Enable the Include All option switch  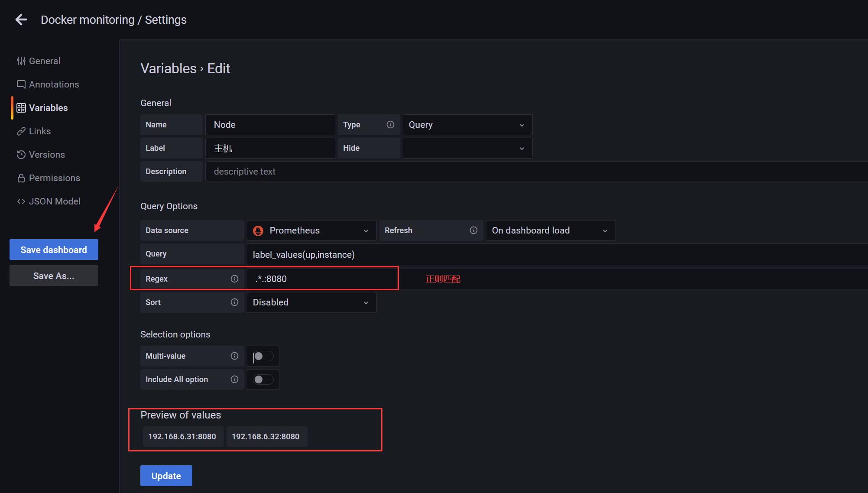[263, 379]
